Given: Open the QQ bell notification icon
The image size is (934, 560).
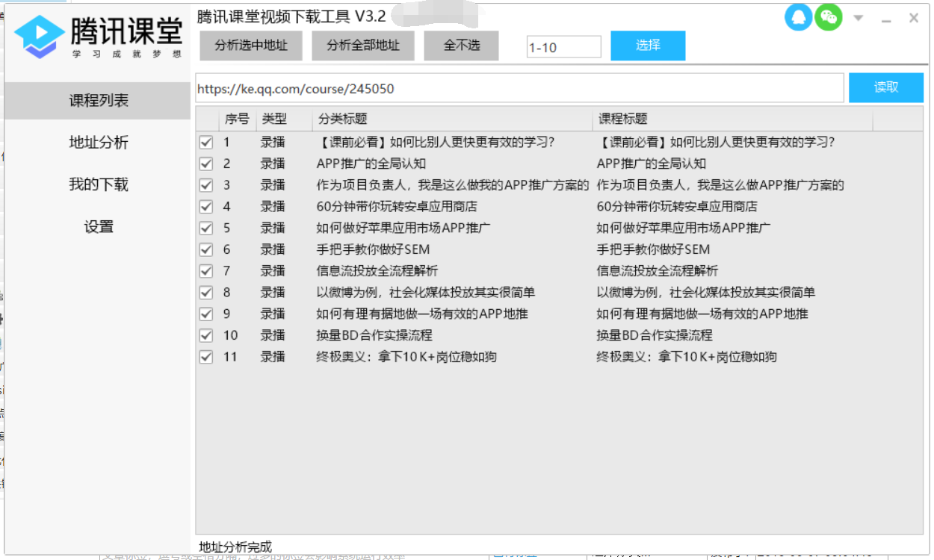Looking at the screenshot, I should (798, 17).
